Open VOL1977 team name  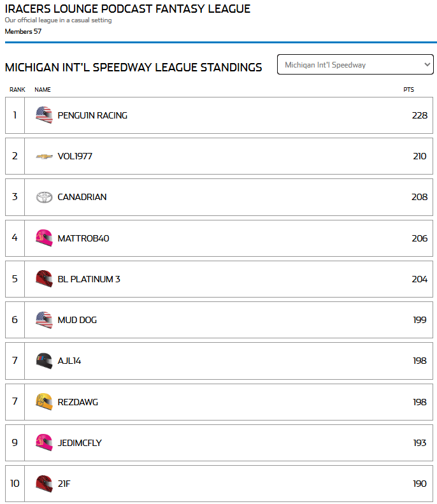[75, 156]
